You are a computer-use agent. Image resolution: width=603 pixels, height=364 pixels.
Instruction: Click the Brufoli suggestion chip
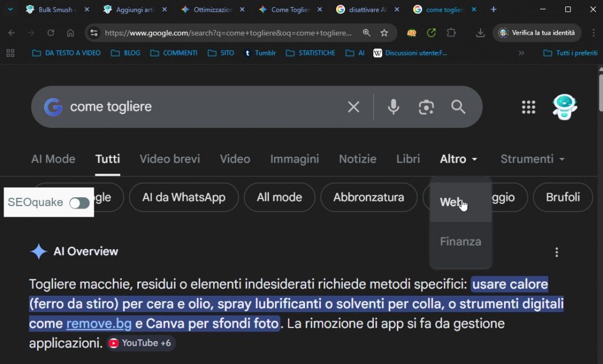(x=562, y=197)
